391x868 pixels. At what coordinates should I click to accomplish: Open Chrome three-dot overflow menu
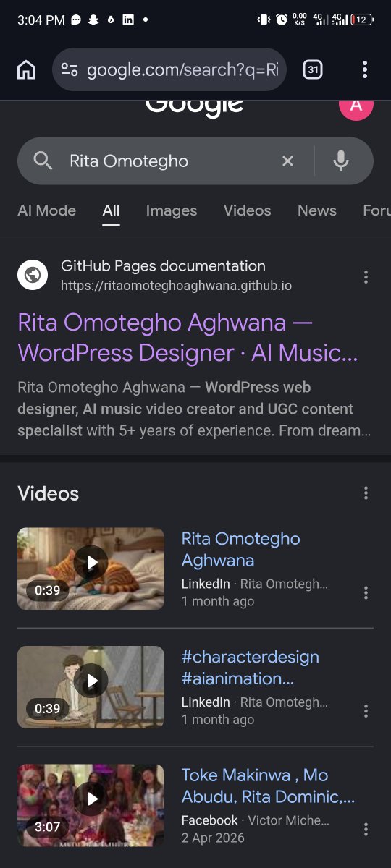pyautogui.click(x=365, y=69)
